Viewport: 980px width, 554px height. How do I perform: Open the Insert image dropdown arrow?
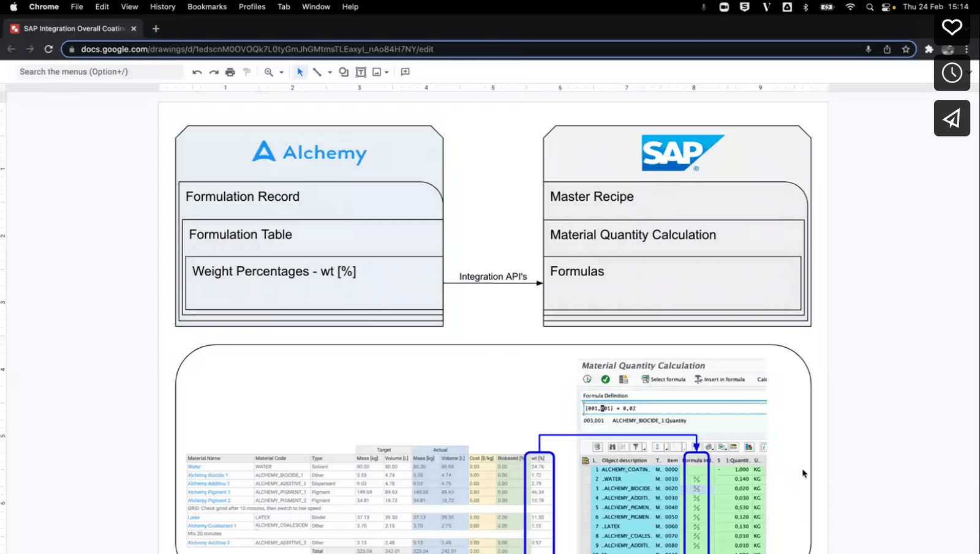pyautogui.click(x=387, y=72)
